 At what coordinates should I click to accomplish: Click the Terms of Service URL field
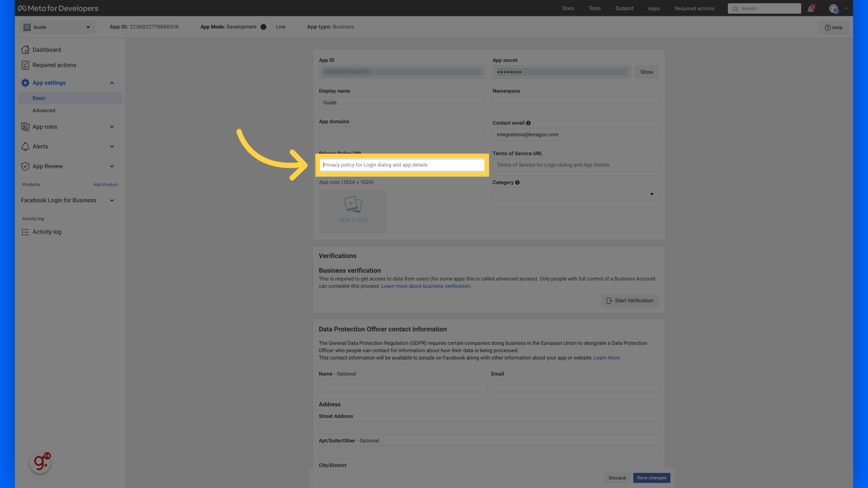[576, 165]
